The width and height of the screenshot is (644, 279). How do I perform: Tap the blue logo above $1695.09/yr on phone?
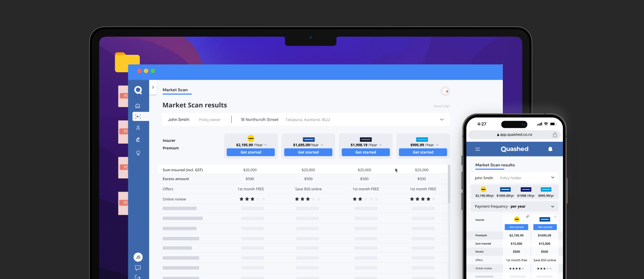pos(505,189)
